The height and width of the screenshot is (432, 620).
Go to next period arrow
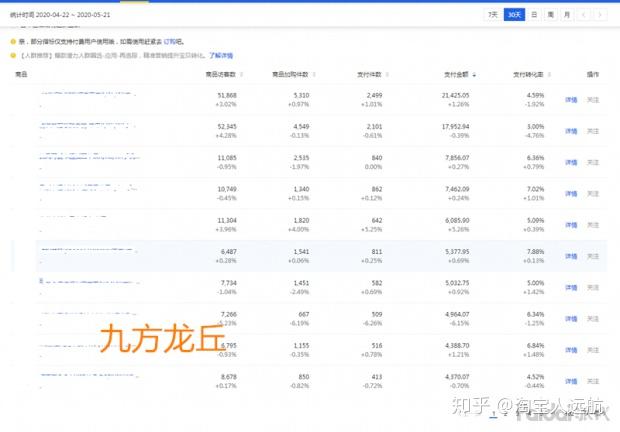600,15
